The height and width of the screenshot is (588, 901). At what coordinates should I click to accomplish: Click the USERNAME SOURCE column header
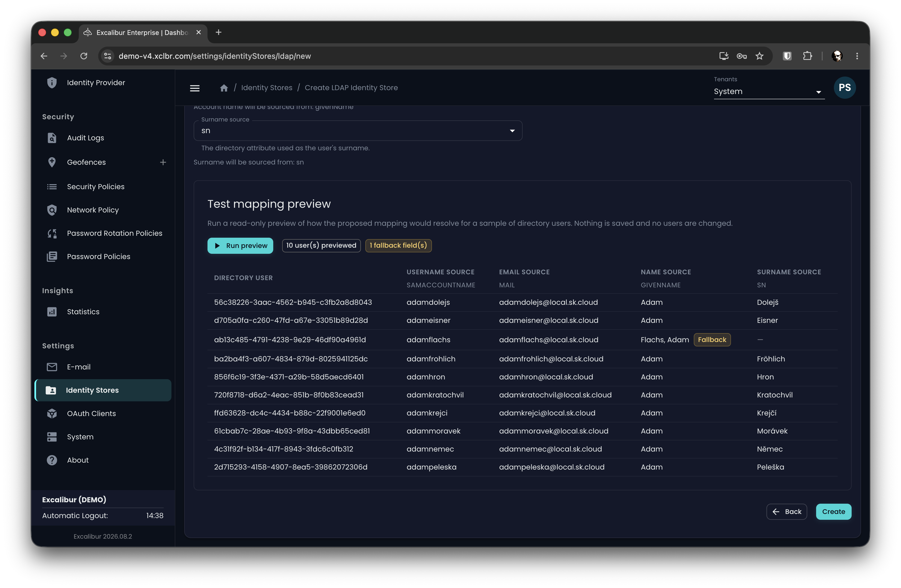tap(440, 272)
